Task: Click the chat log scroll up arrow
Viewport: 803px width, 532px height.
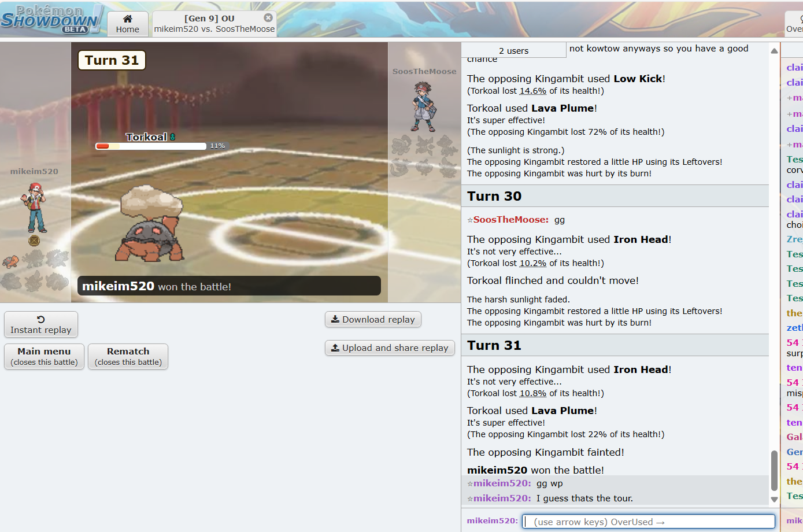Action: (774, 51)
